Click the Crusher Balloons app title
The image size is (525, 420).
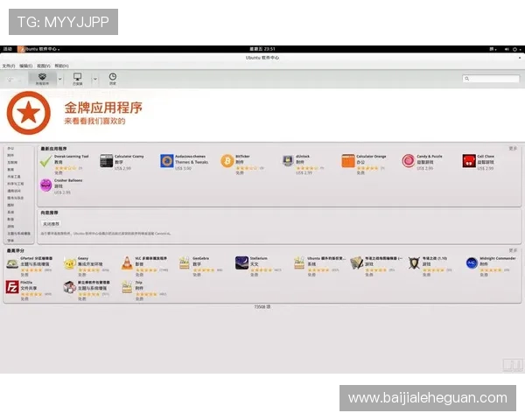coord(68,180)
